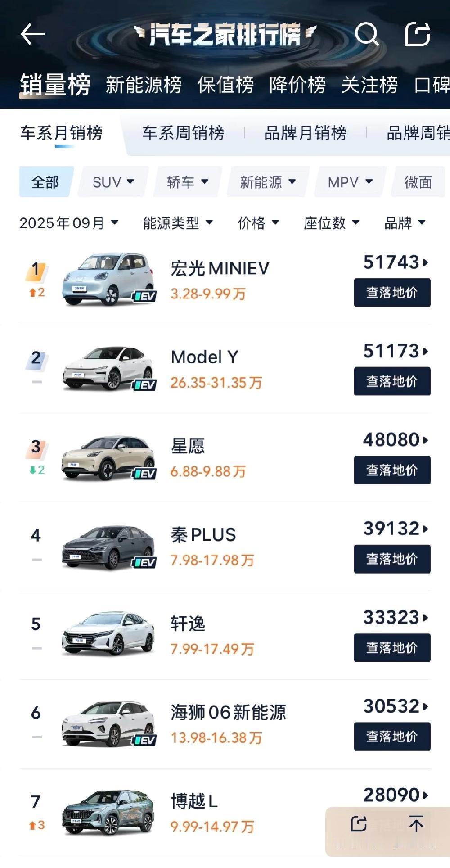
Task: Tap the arrow beside sales figure 33323
Action: pos(426,617)
